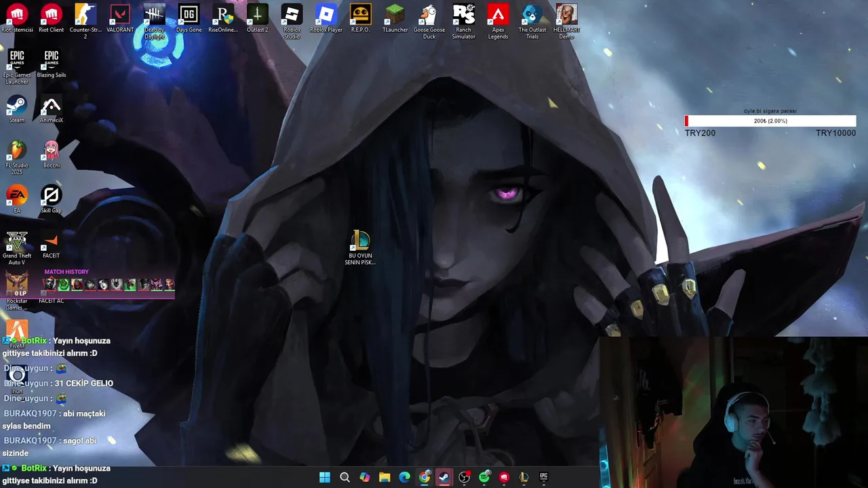This screenshot has height=488, width=868.
Task: Switch to Google Chrome in the taskbar
Action: click(x=425, y=477)
